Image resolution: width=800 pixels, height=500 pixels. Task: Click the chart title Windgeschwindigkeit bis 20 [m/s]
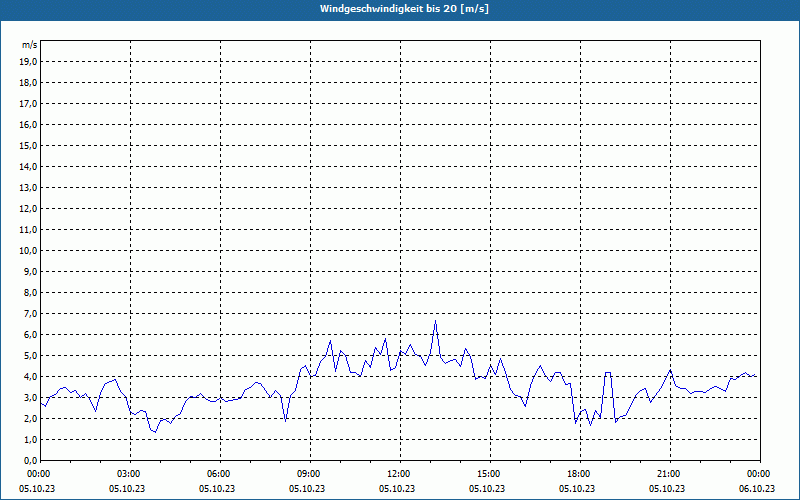pos(404,9)
